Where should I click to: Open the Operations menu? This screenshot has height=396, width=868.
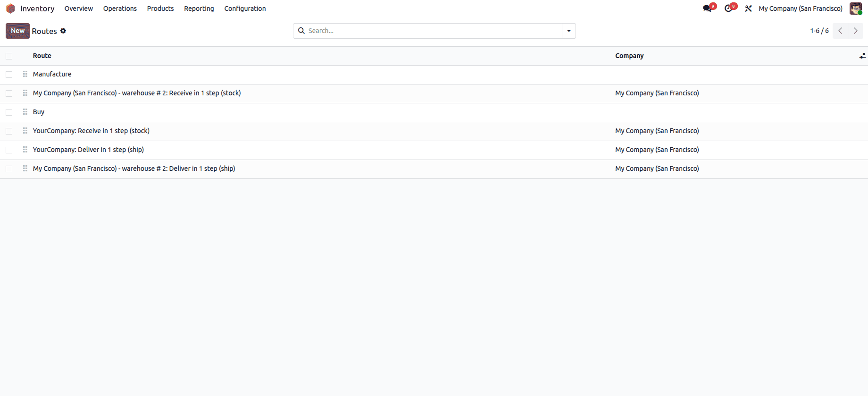coord(120,8)
